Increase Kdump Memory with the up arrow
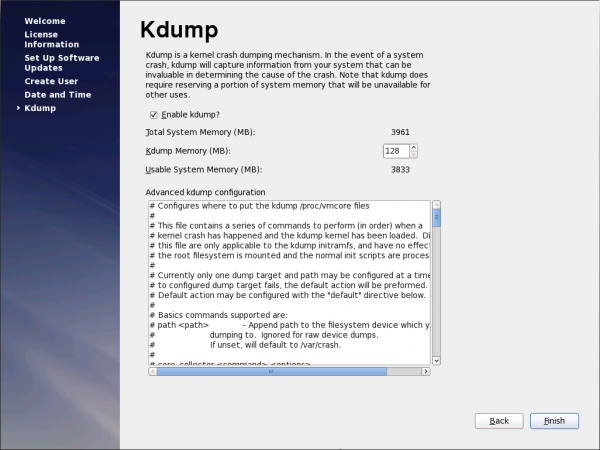Image resolution: width=600 pixels, height=450 pixels. 414,147
